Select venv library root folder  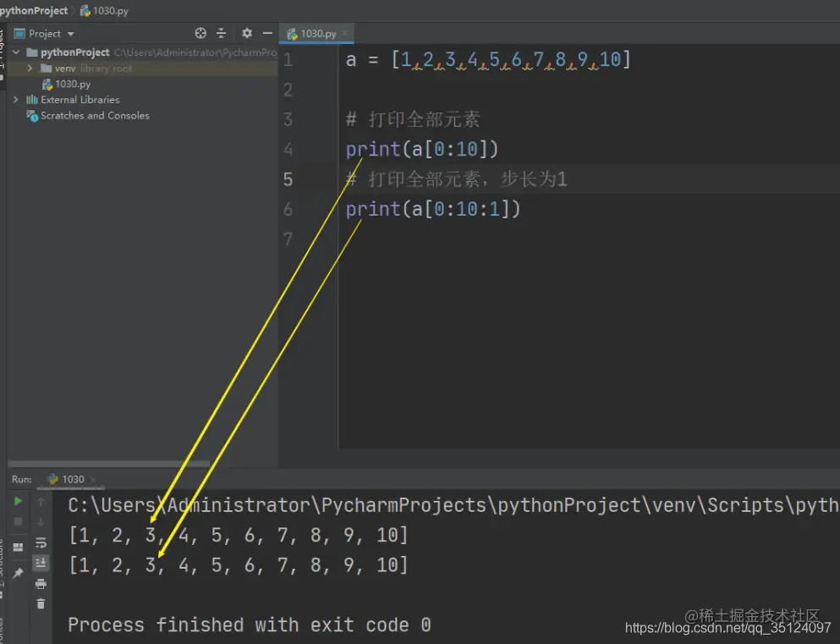(x=86, y=68)
